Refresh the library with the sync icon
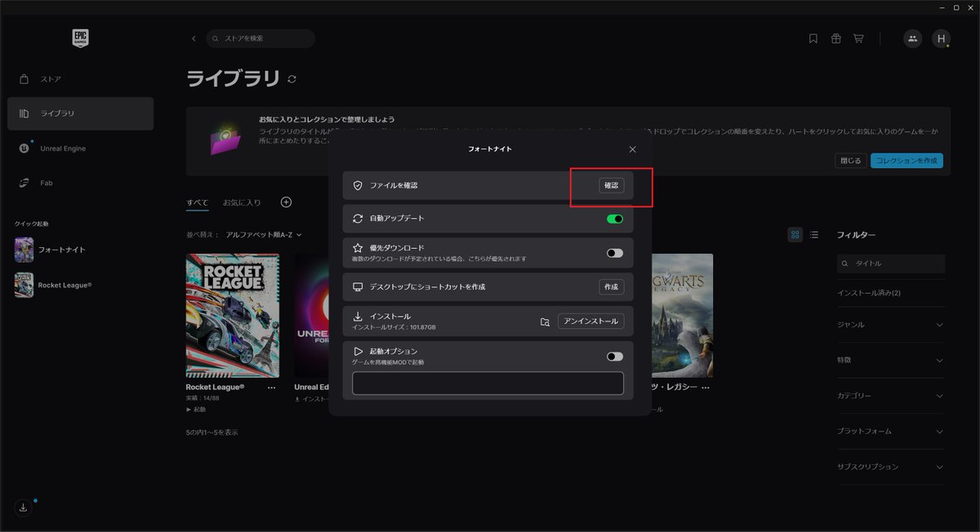Screen dimensions: 980x532 click(x=292, y=79)
